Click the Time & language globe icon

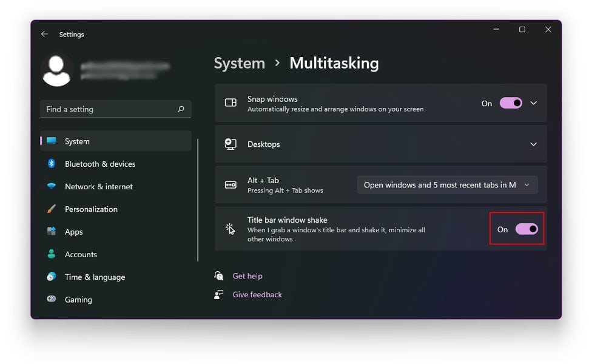[x=52, y=277]
